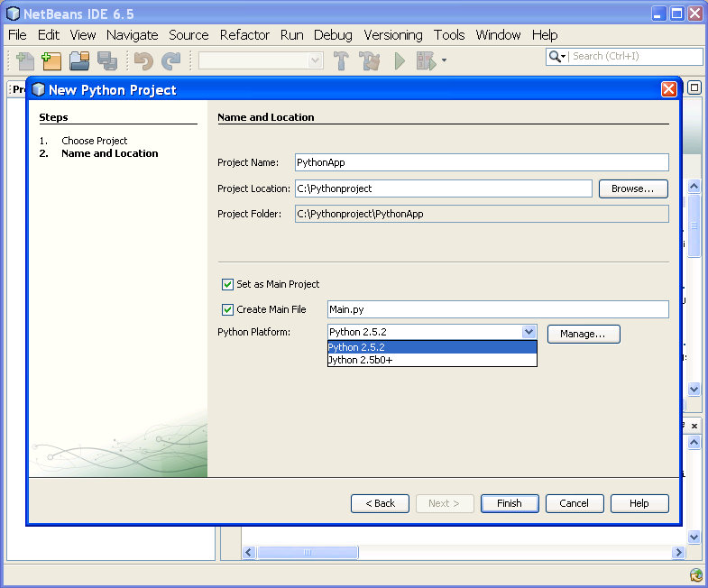Image resolution: width=708 pixels, height=588 pixels.
Task: Open the Navigate menu
Action: 133,35
